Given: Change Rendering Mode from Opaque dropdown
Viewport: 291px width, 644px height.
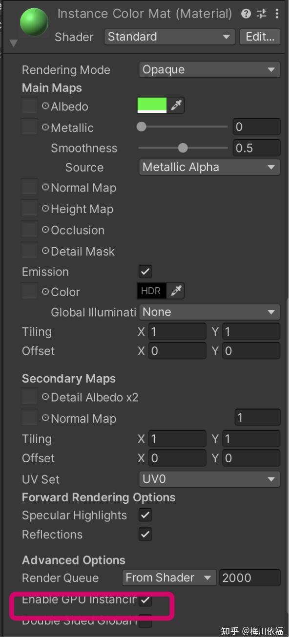Looking at the screenshot, I should [x=209, y=69].
